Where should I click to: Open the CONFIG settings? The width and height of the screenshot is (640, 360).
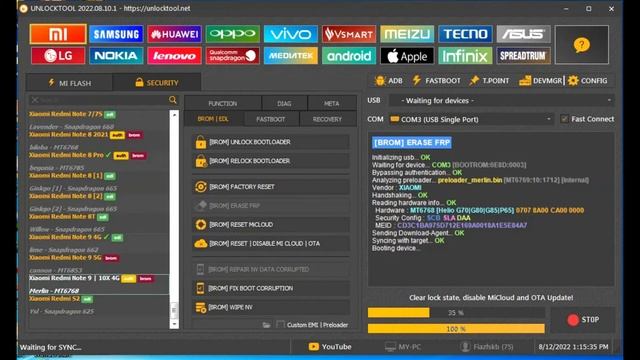pyautogui.click(x=588, y=81)
